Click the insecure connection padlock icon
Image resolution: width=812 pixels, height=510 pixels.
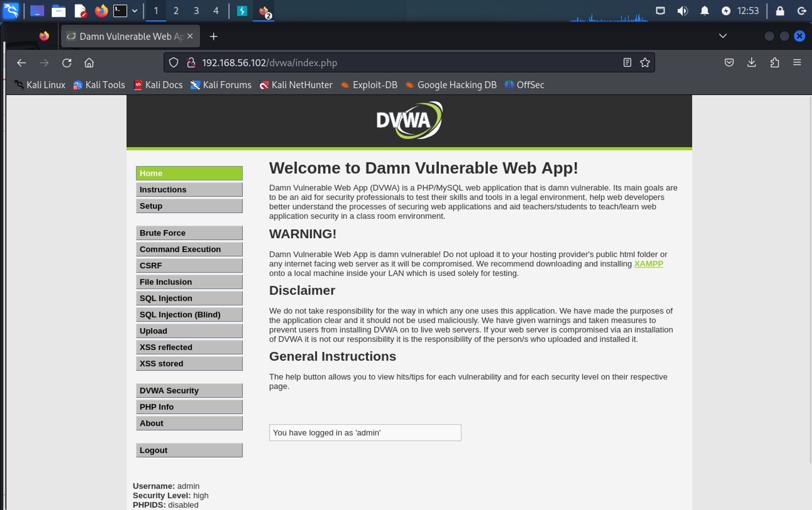191,62
